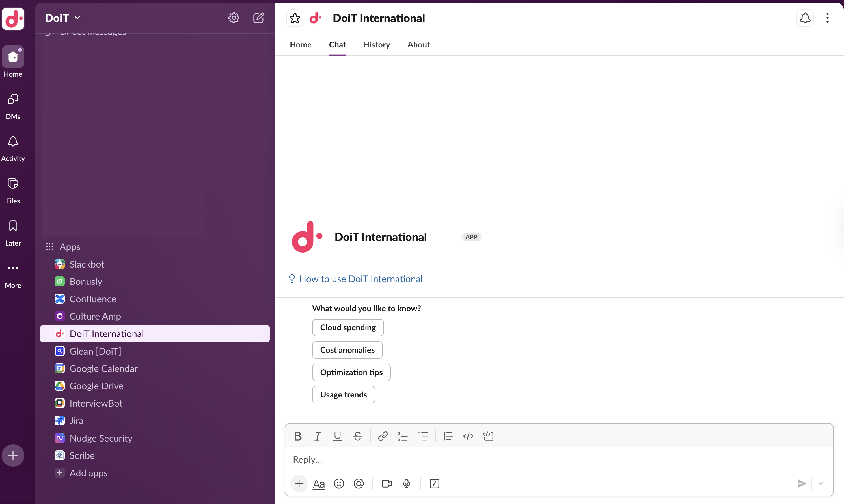This screenshot has width=844, height=504.
Task: Click the Cost anomalies button
Action: (x=347, y=349)
